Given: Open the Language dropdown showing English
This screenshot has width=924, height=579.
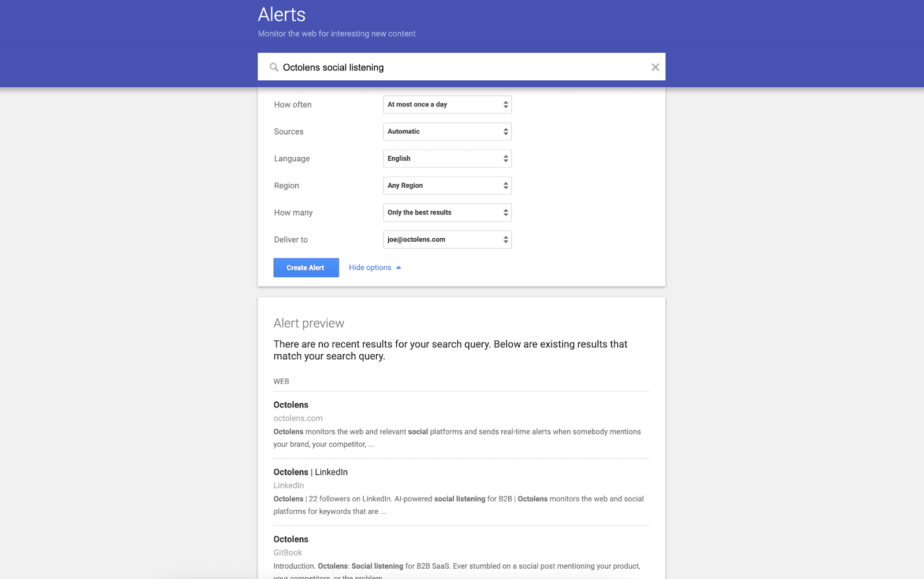Looking at the screenshot, I should pyautogui.click(x=447, y=158).
